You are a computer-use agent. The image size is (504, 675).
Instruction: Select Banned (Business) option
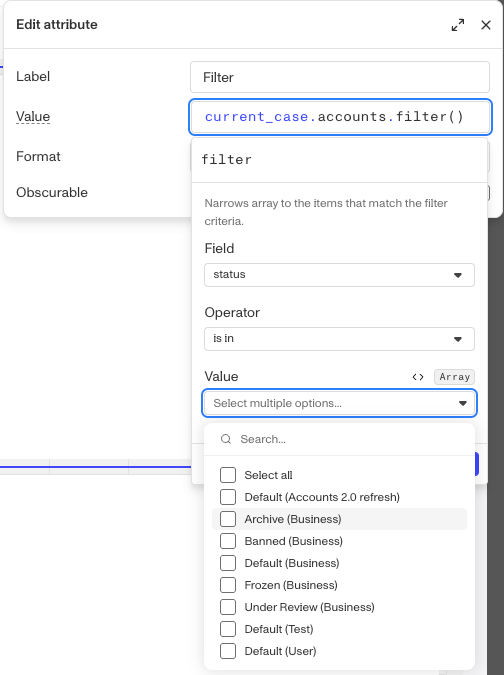click(228, 541)
